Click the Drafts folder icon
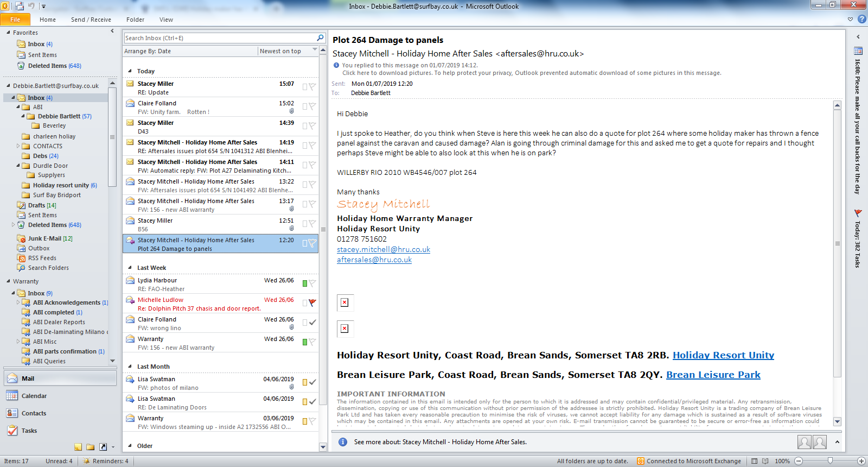The width and height of the screenshot is (868, 467). point(21,205)
